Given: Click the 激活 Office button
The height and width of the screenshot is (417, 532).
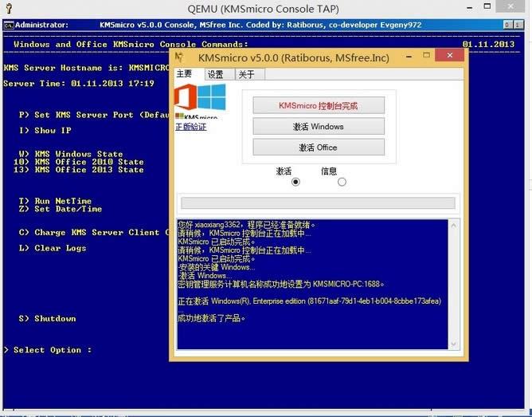Looking at the screenshot, I should pos(318,148).
